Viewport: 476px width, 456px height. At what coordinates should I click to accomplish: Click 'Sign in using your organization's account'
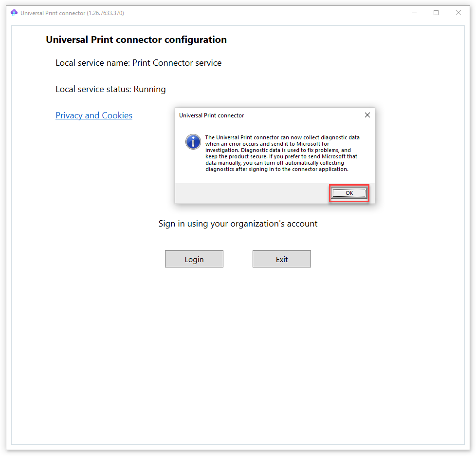point(238,224)
